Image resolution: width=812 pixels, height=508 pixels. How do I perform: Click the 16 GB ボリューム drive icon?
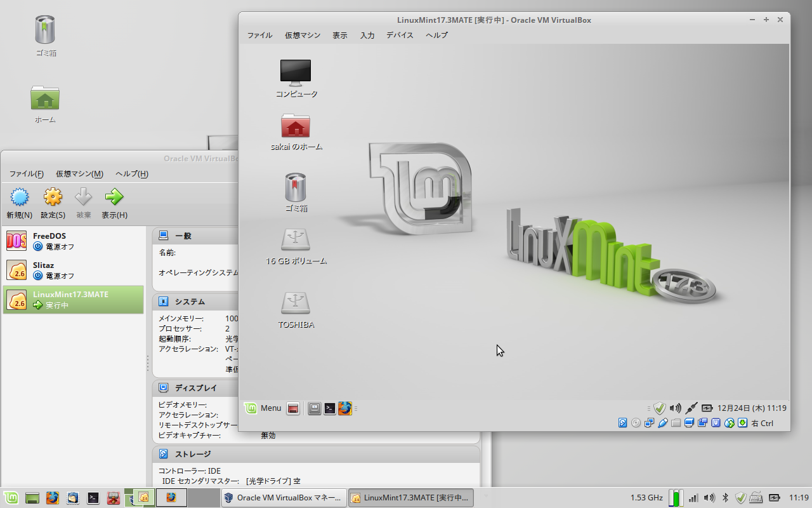pos(296,239)
